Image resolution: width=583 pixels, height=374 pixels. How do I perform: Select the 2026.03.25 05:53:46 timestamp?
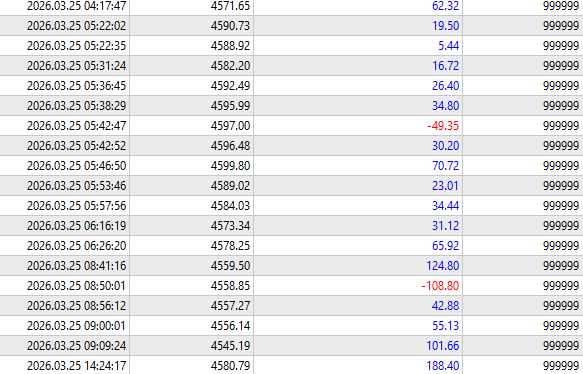click(x=77, y=186)
